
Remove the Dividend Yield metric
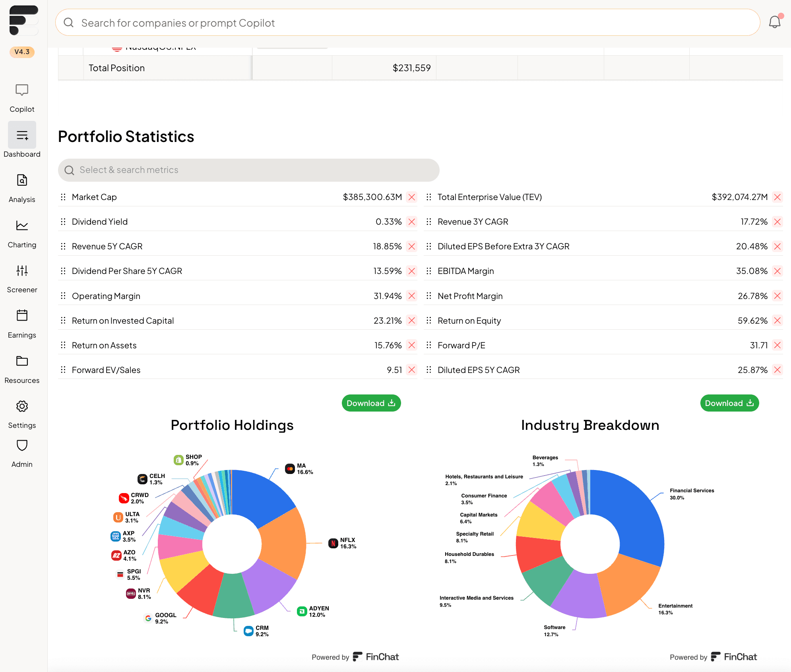[x=412, y=222]
